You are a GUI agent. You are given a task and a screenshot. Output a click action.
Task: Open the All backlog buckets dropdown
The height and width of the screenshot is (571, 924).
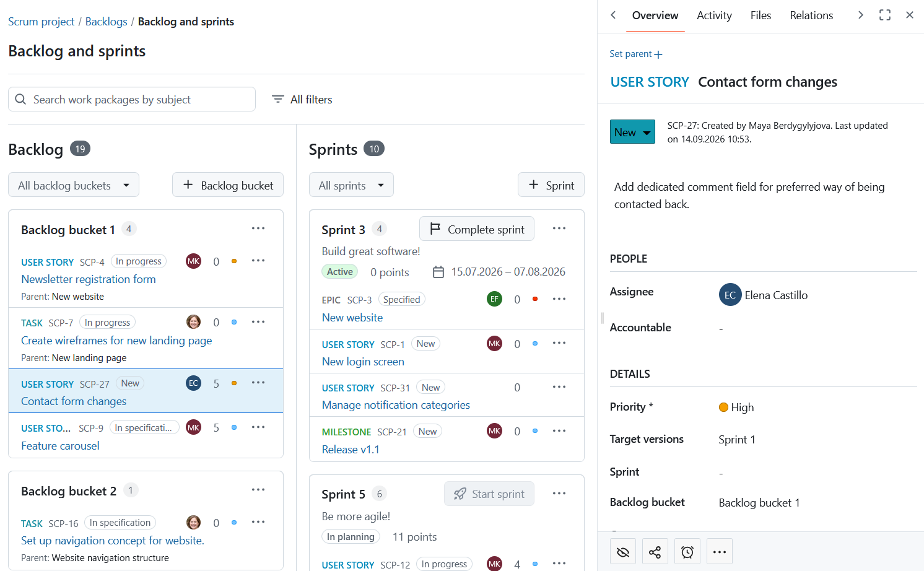pos(74,185)
